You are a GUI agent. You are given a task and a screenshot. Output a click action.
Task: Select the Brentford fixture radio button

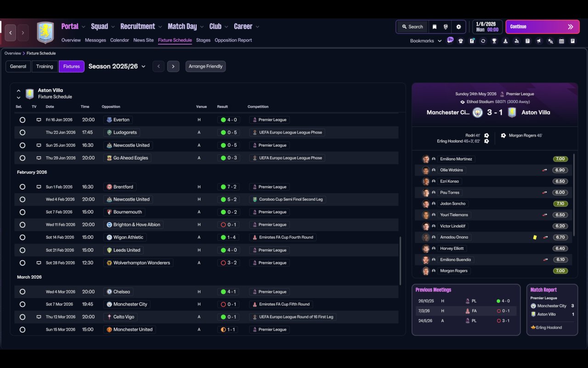point(22,187)
